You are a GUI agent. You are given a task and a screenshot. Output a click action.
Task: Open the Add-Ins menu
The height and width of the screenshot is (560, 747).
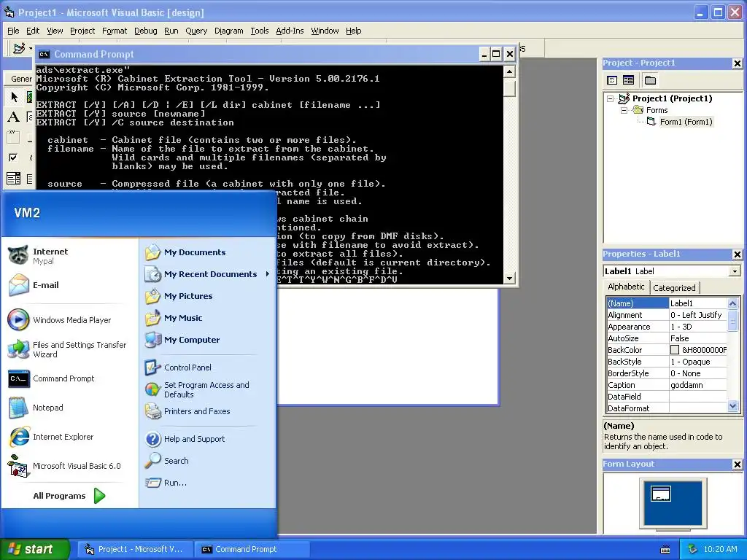pyautogui.click(x=290, y=31)
